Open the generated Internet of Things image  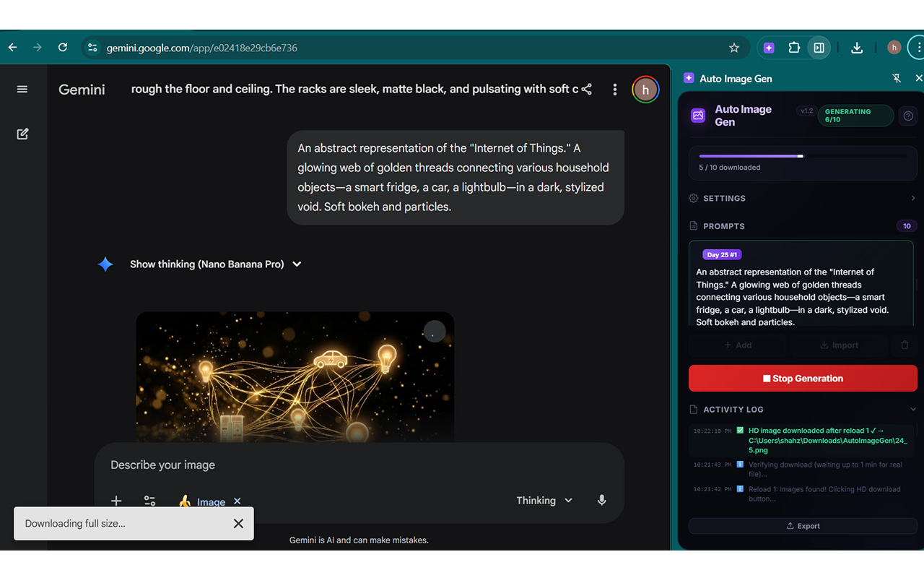pos(295,376)
